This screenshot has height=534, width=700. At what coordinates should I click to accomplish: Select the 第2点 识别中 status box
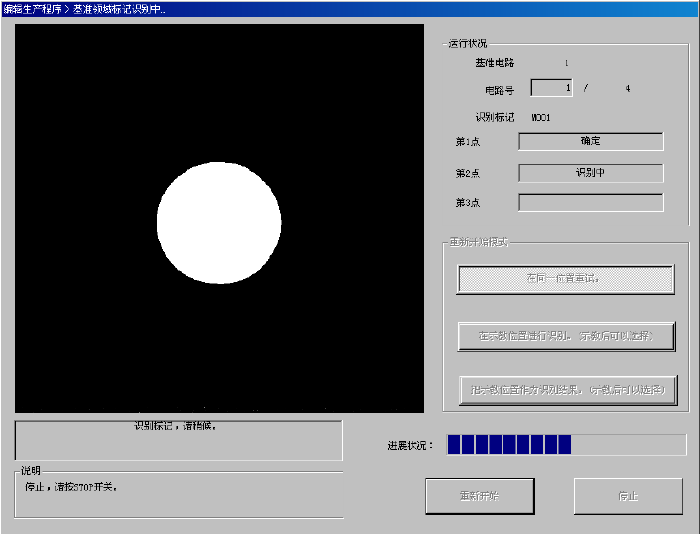click(590, 173)
